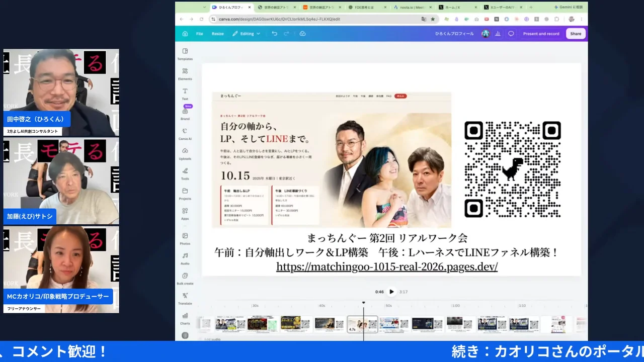Screen dimensions: 644x362
Task: Open the Translate tool
Action: pyautogui.click(x=185, y=299)
